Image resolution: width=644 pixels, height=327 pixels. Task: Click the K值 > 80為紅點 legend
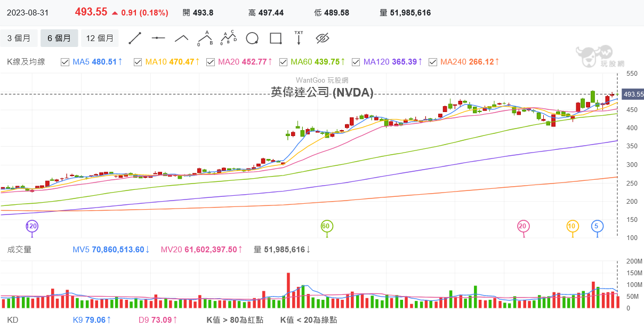click(235, 320)
